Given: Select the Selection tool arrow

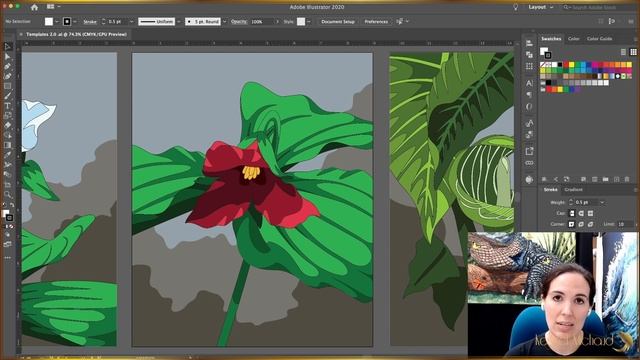Looking at the screenshot, I should click(x=7, y=47).
